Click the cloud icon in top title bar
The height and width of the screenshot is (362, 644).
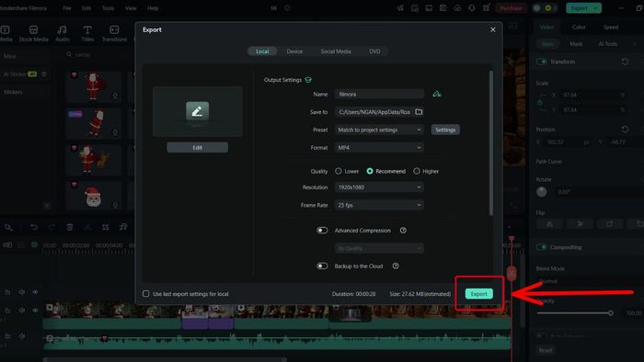[457, 7]
